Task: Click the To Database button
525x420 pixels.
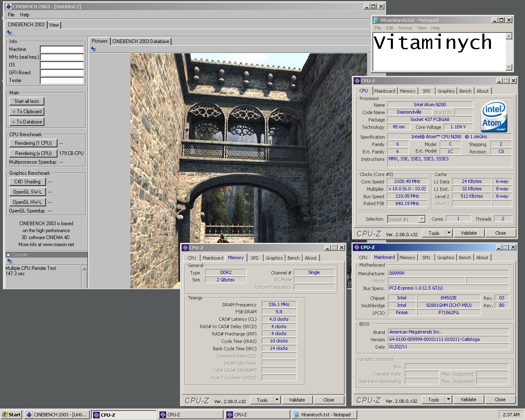Action: tap(27, 122)
